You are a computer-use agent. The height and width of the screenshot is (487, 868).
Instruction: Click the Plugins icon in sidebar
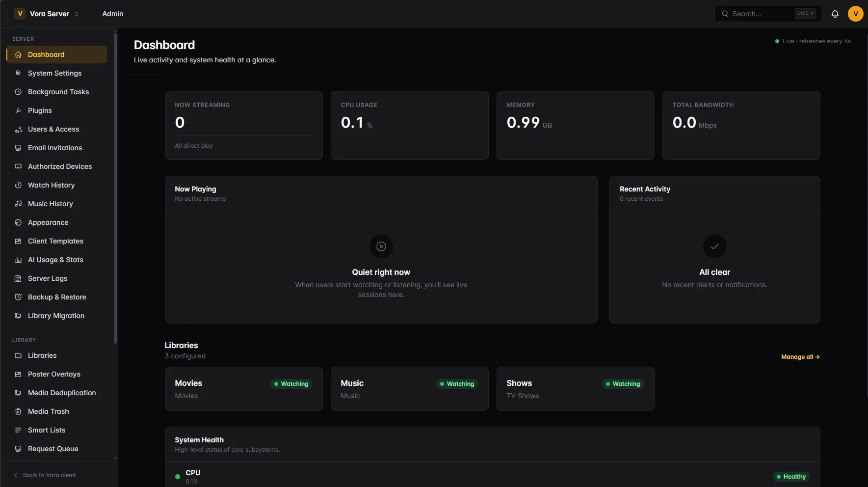point(18,110)
